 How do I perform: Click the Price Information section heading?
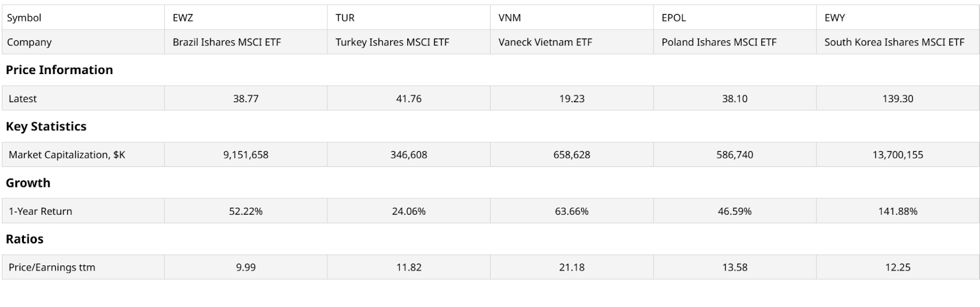pos(59,70)
